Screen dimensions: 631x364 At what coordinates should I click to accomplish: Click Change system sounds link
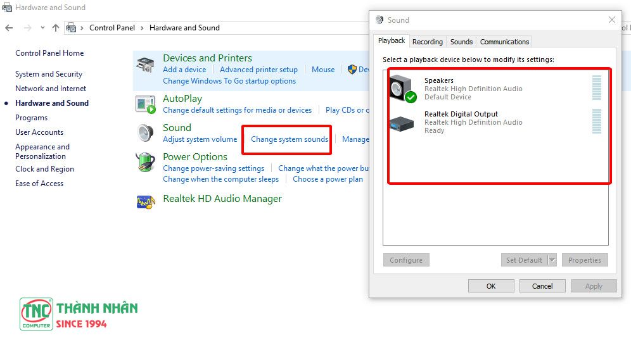(290, 139)
